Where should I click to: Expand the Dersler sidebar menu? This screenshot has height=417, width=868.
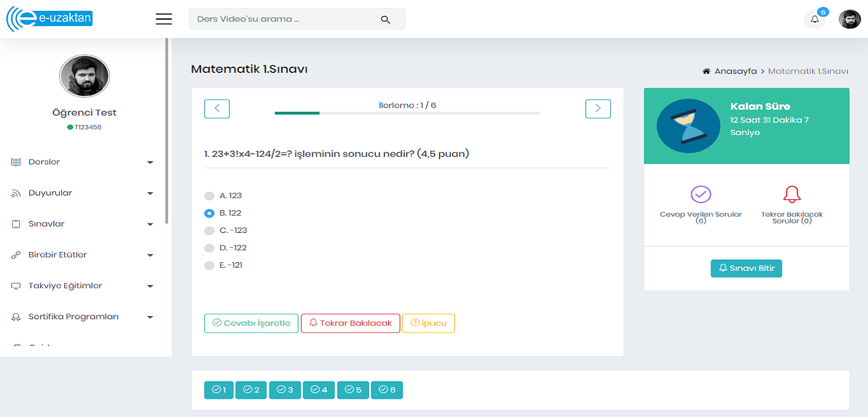click(x=83, y=162)
